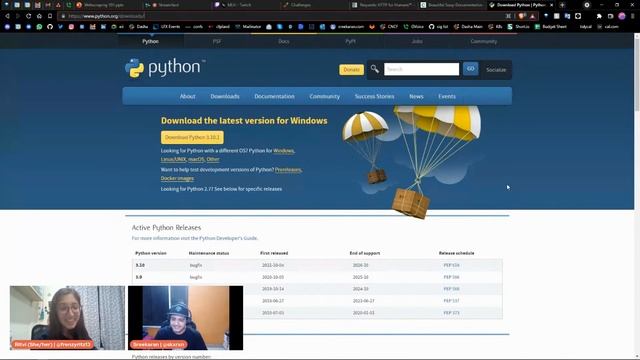Open the Twitter bookmark icon
This screenshot has height=360, width=640.
[60, 27]
